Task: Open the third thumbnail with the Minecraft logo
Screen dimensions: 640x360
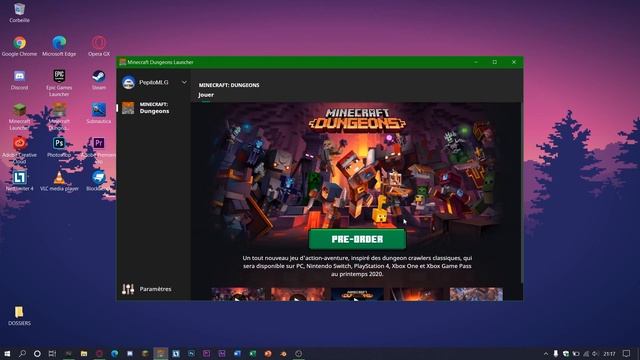Action: pyautogui.click(x=357, y=294)
